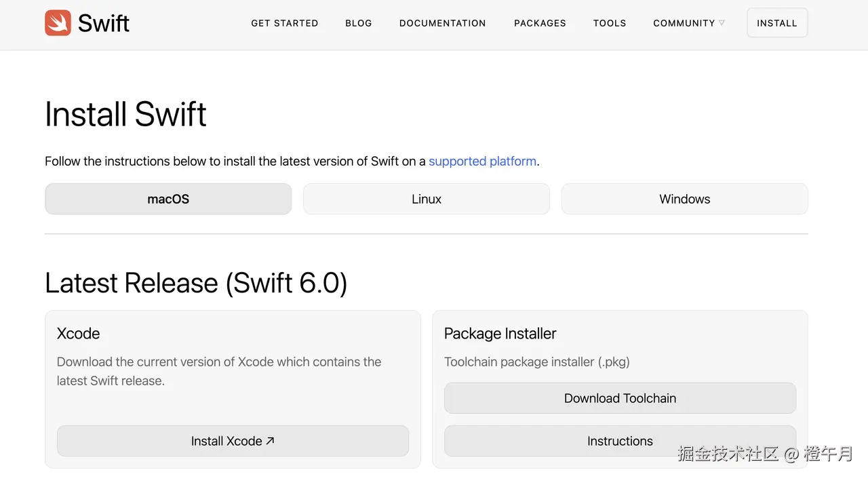Select the macOS platform tab

[x=168, y=199]
